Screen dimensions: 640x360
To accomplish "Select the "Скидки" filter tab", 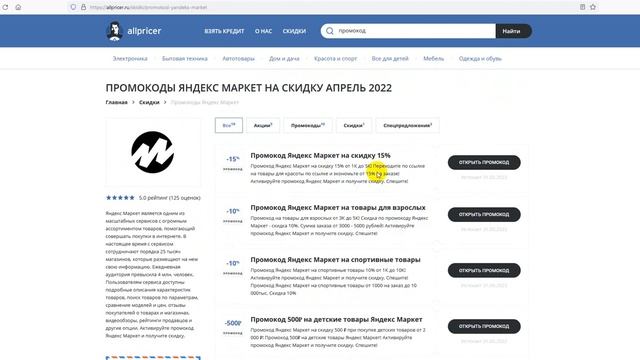I will point(354,125).
